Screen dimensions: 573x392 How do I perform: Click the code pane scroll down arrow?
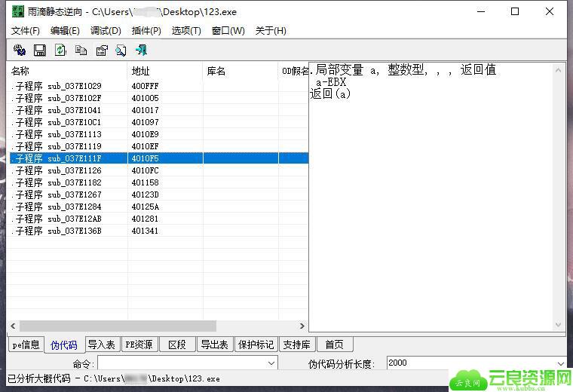558,324
